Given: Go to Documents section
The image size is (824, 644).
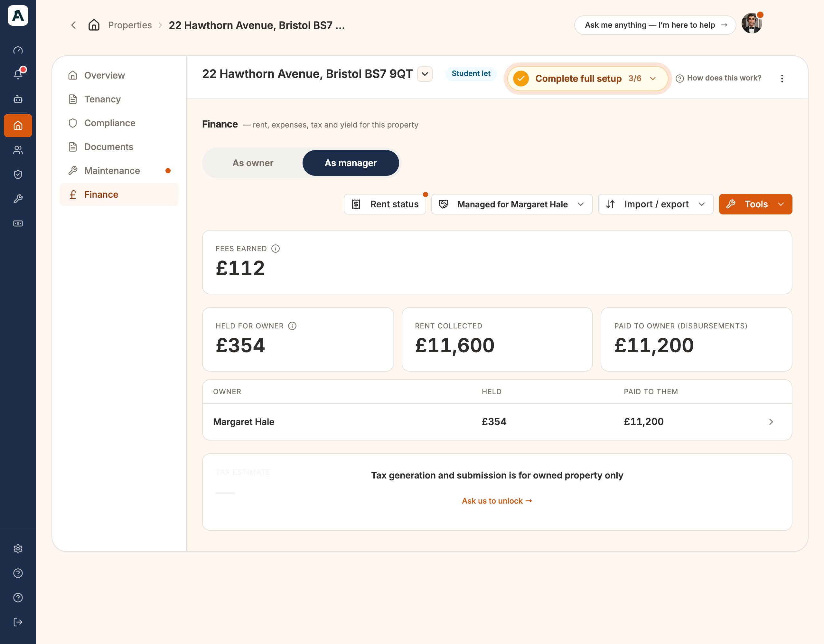Looking at the screenshot, I should [119, 147].
